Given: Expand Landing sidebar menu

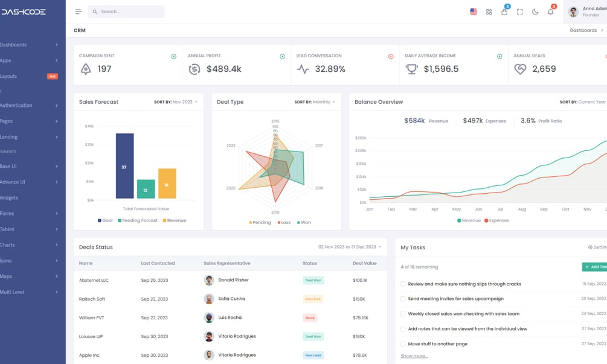Looking at the screenshot, I should pos(29,137).
